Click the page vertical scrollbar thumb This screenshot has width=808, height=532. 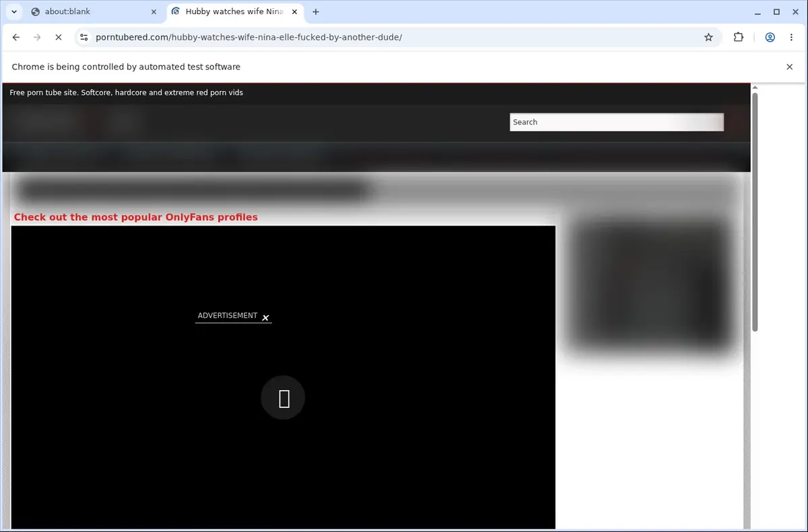(x=755, y=212)
